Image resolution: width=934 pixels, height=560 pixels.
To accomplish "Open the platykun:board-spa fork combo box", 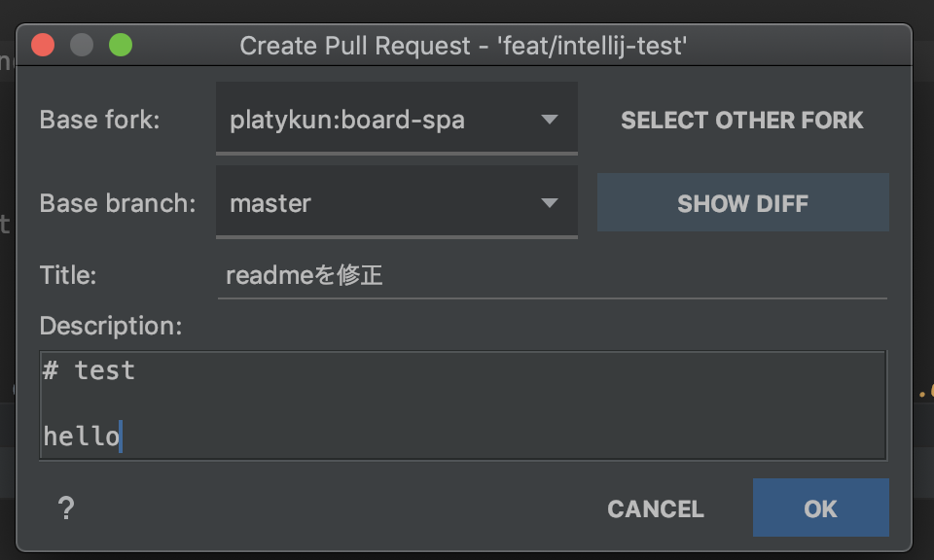I will pos(397,119).
